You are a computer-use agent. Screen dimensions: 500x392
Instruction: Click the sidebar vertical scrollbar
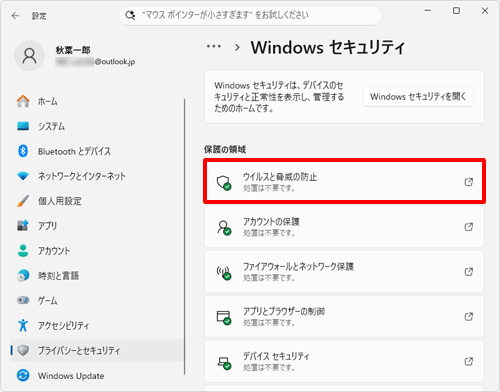(x=184, y=237)
